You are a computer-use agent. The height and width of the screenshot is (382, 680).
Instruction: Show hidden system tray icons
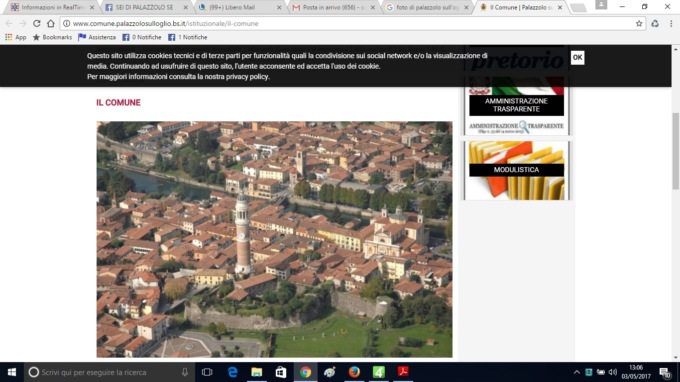pos(576,372)
